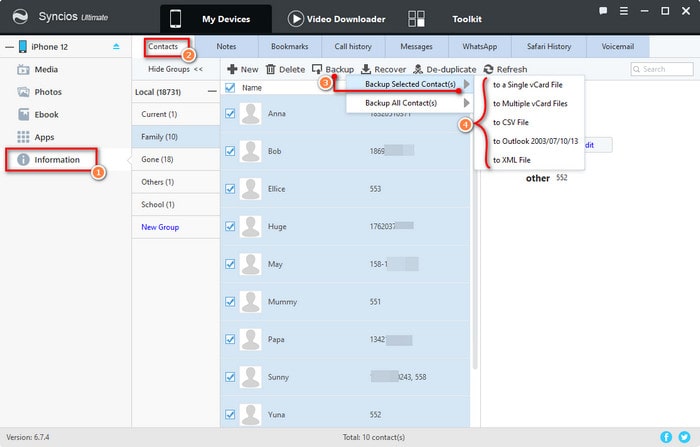Viewport: 700px width, 447px height.
Task: Click the iPhone 12 device icon
Action: pos(23,46)
